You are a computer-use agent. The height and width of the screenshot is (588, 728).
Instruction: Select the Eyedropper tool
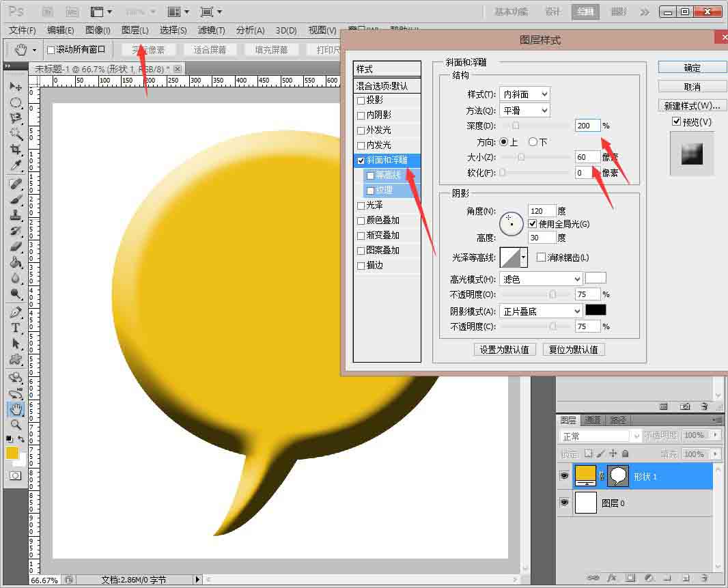[x=16, y=165]
